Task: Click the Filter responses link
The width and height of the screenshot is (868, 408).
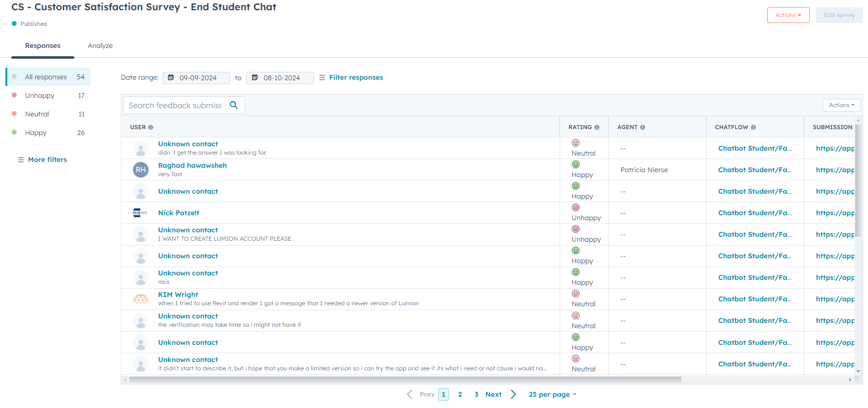Action: [356, 77]
